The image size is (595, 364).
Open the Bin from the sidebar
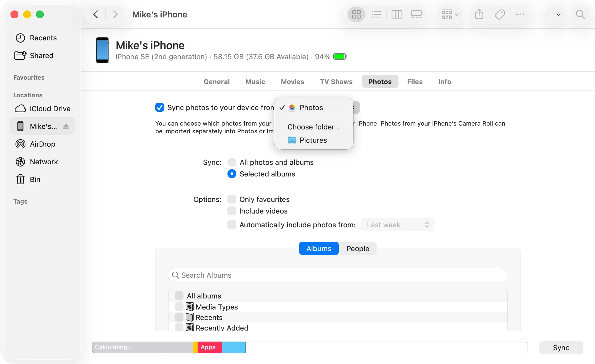pos(35,179)
